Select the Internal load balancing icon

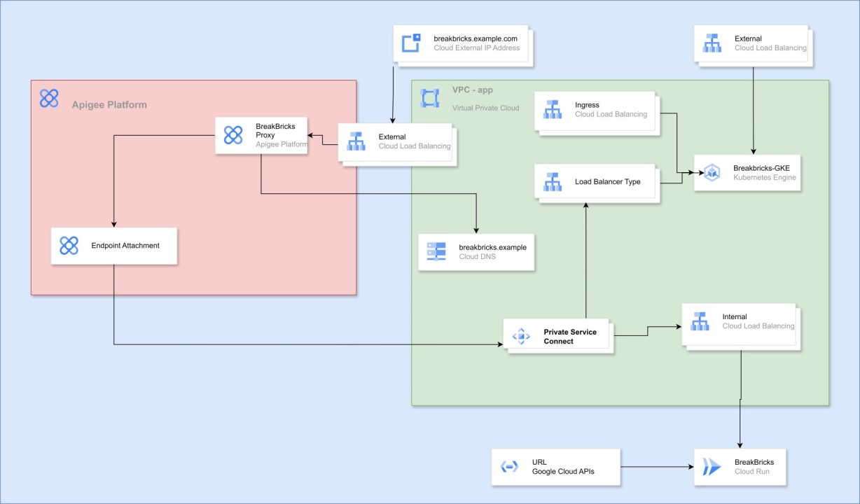(700, 321)
